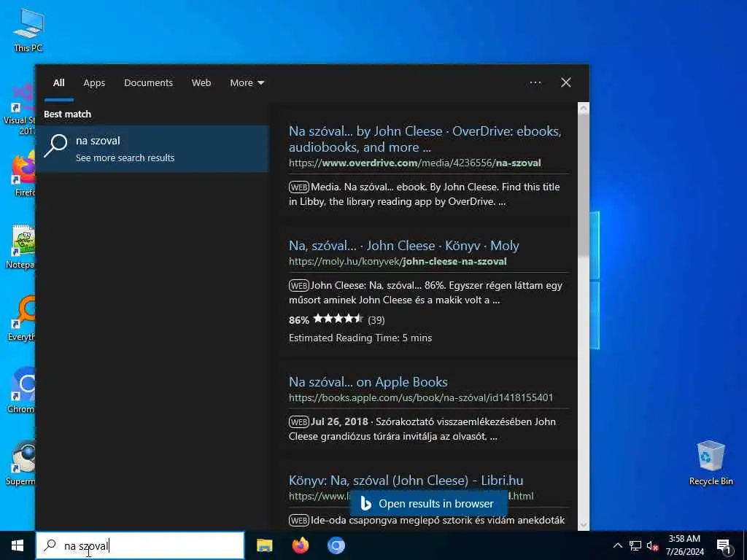747x560 pixels.
Task: Launch Chromium from the taskbar
Action: pos(336,545)
